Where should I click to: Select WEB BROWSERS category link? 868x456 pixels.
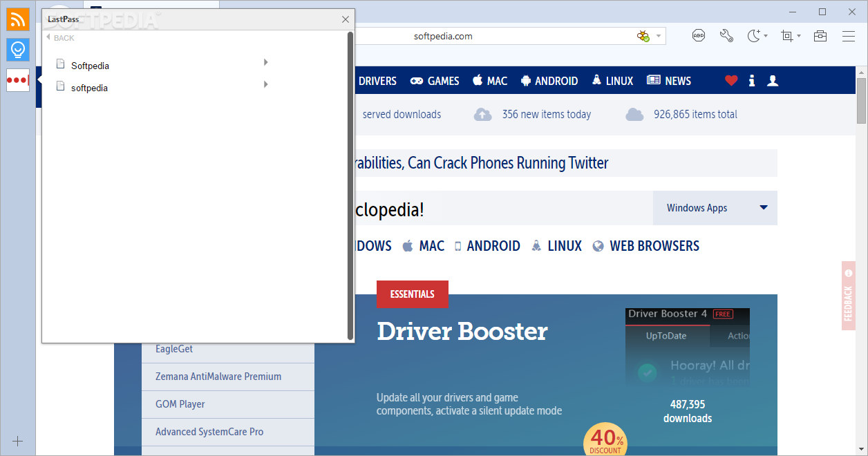pos(646,246)
